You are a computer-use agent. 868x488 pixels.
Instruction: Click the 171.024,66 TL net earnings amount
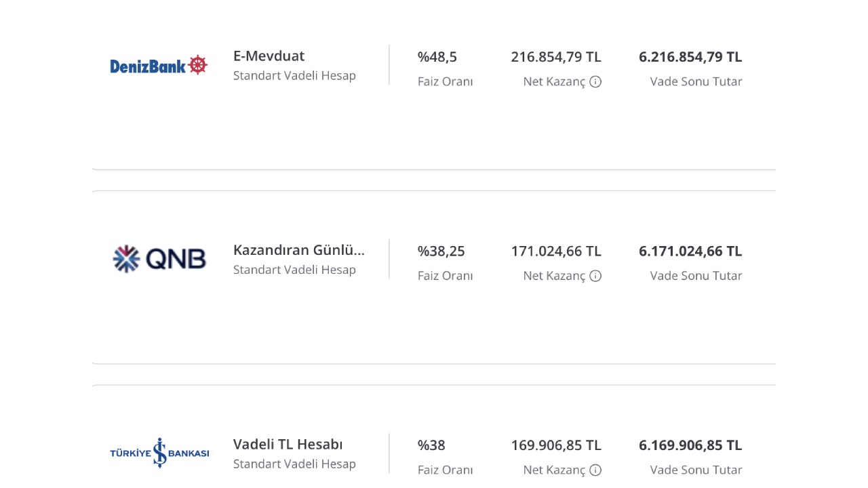coord(556,251)
